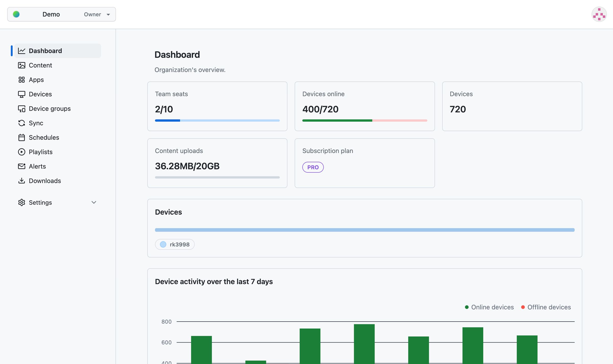Open the profile avatar in top right corner
613x364 pixels.
599,14
